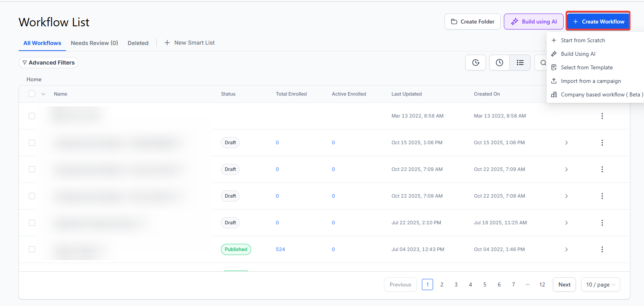644x306 pixels.
Task: Select the checkbox on the Oct 15 2025 row
Action: 32,143
